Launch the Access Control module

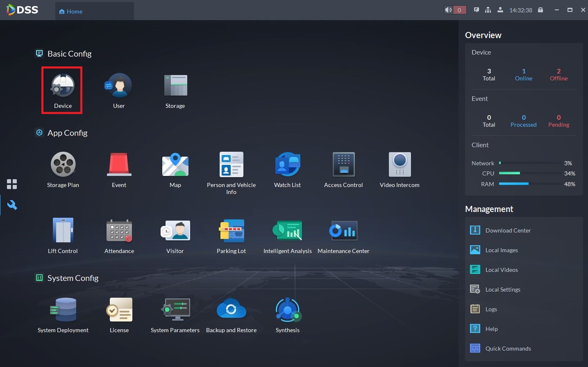[x=343, y=170]
